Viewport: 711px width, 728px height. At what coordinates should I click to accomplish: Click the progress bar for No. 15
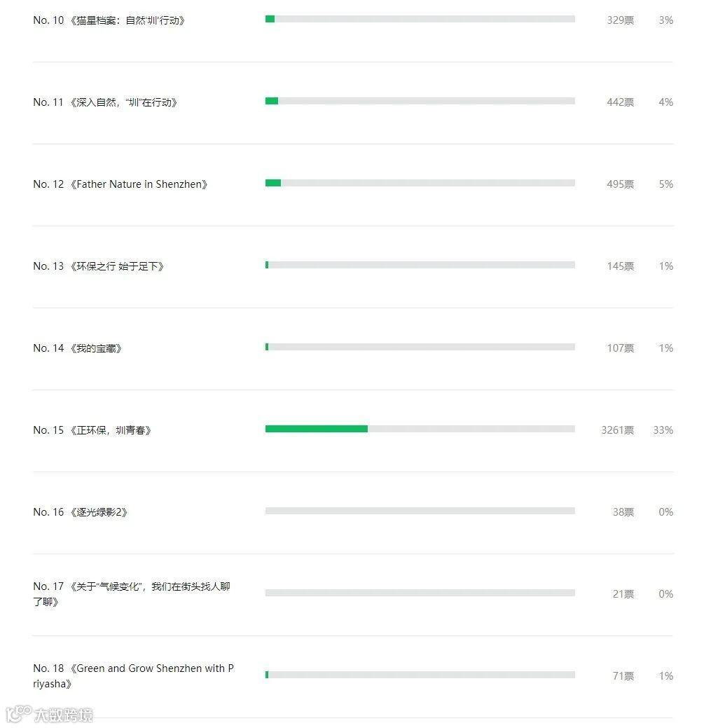(x=420, y=429)
